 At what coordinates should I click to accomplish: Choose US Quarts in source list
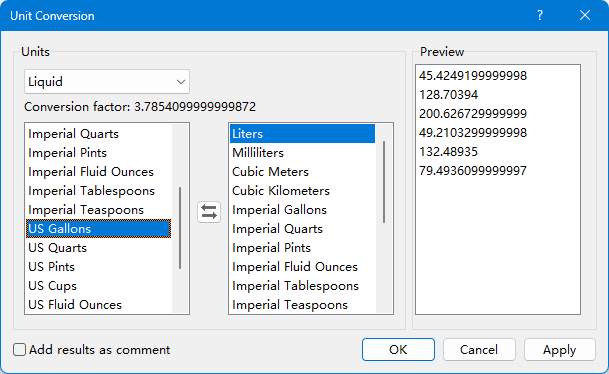pyautogui.click(x=99, y=248)
